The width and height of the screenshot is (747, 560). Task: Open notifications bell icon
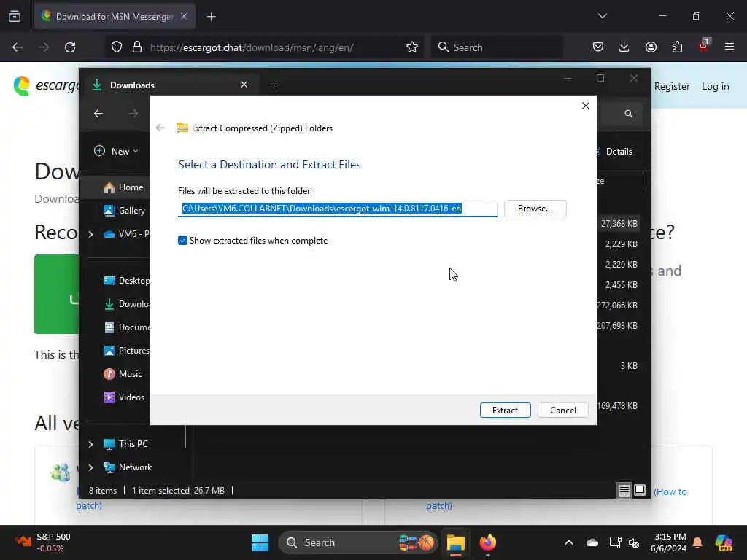(697, 542)
